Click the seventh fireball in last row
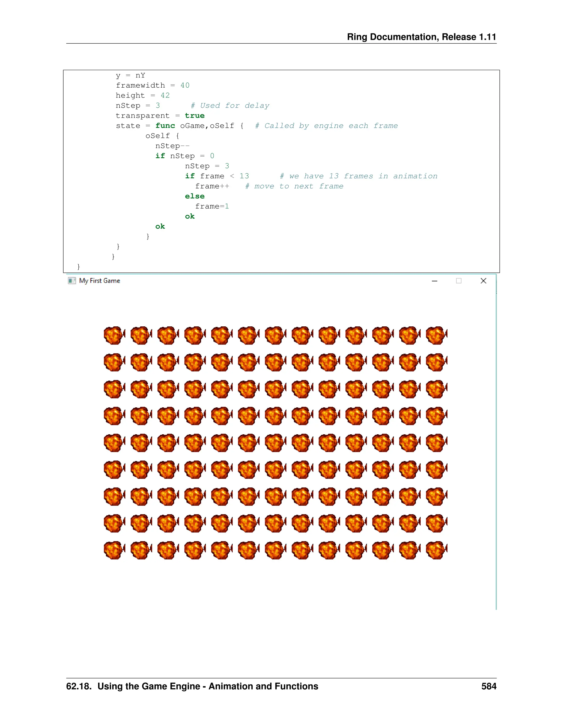The height and width of the screenshot is (728, 563). coord(275,550)
